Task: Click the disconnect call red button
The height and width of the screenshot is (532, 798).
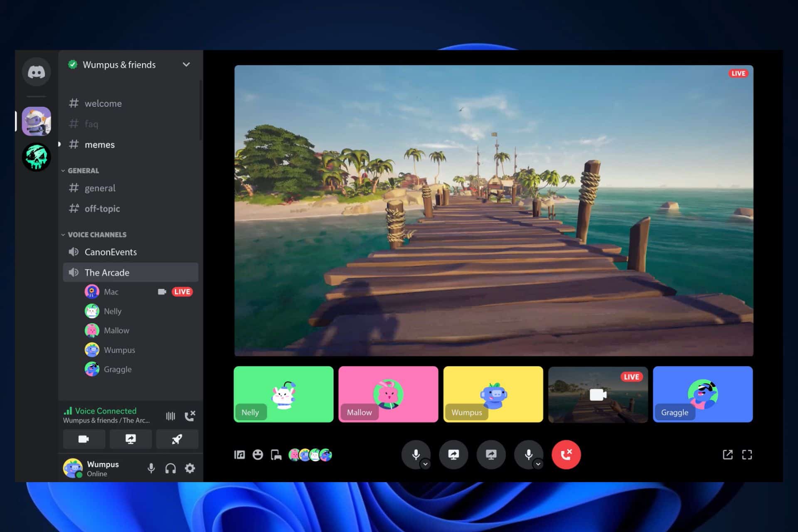Action: (565, 455)
